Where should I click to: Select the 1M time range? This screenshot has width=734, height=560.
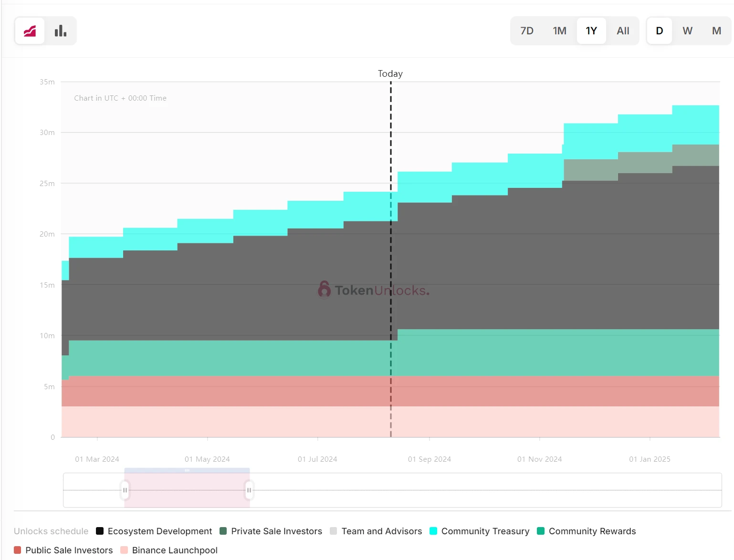point(559,31)
